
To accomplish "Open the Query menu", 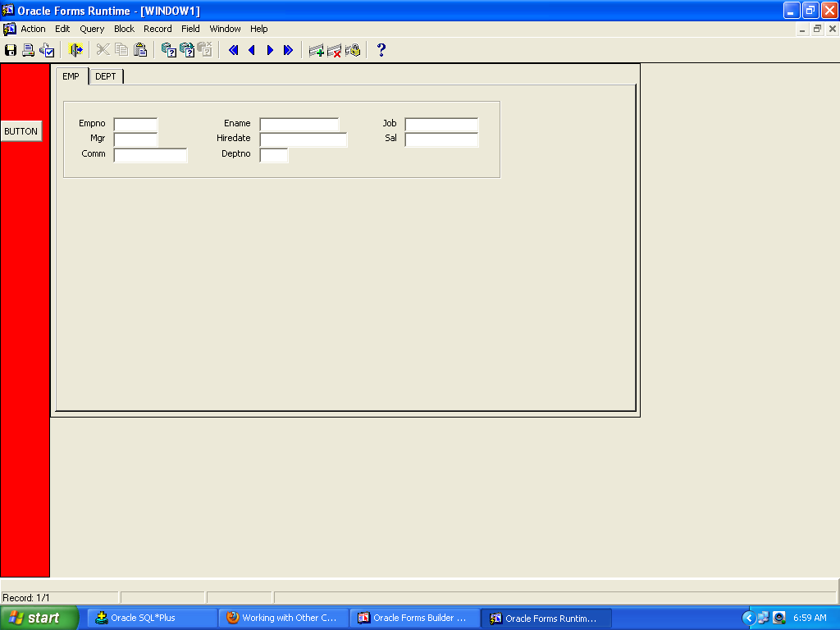I will 92,29.
